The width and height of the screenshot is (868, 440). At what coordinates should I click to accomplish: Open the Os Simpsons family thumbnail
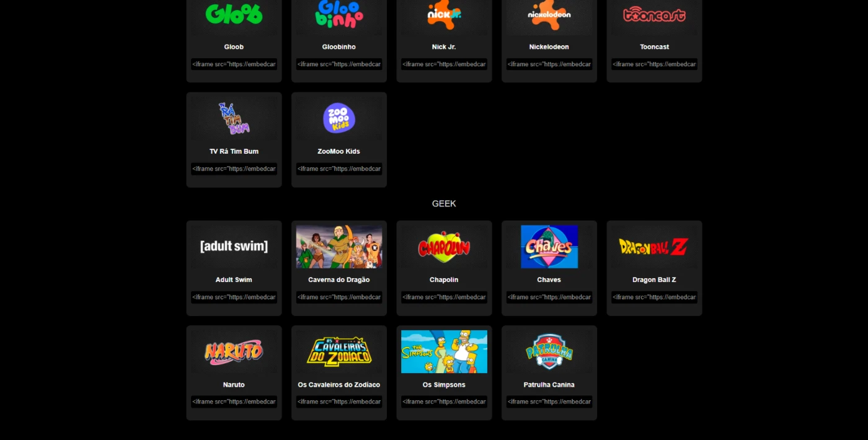(x=444, y=351)
